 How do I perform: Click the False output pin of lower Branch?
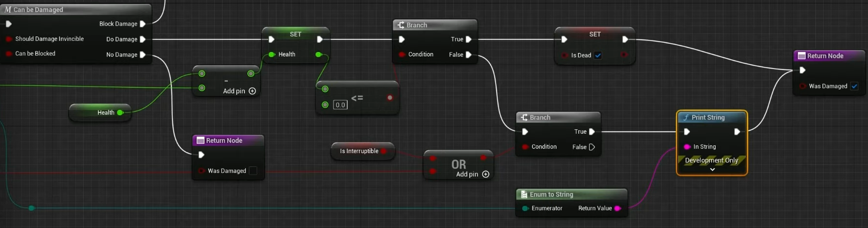[591, 147]
